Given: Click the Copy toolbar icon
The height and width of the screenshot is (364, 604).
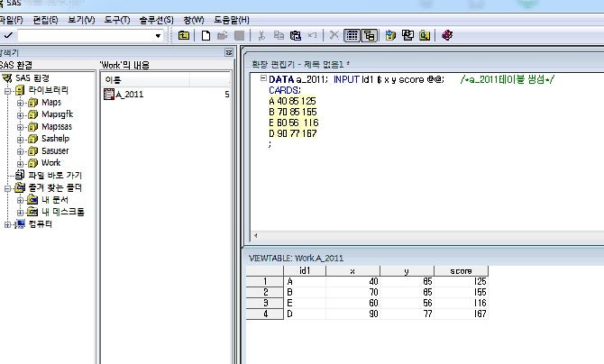Looking at the screenshot, I should (279, 35).
